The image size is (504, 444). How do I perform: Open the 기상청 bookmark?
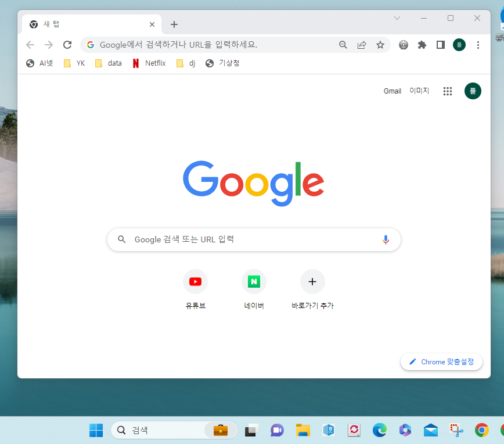coord(222,63)
